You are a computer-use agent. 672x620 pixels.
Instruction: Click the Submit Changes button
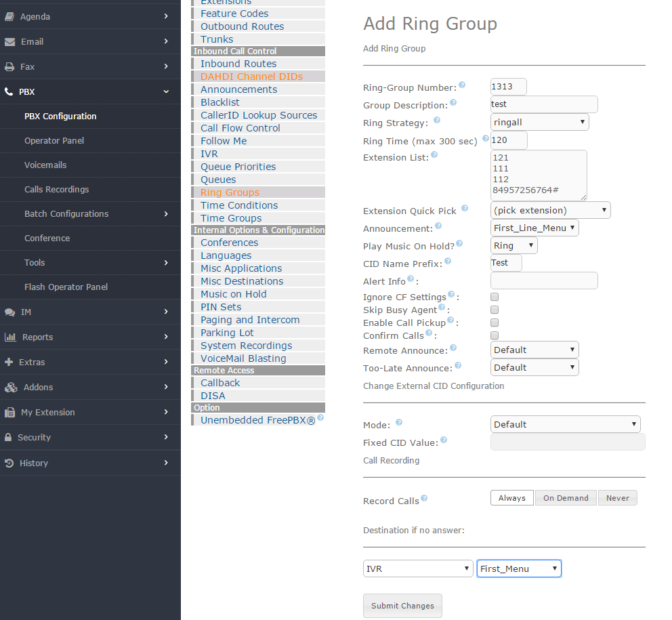click(402, 606)
